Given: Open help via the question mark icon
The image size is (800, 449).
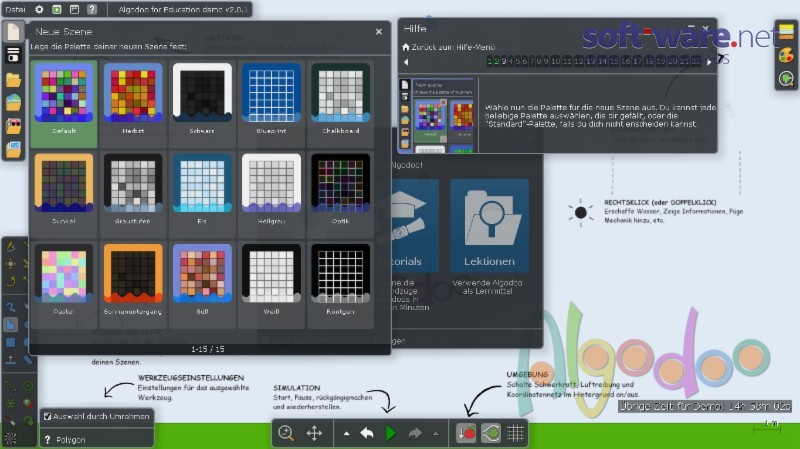Looking at the screenshot, I should pos(92,9).
